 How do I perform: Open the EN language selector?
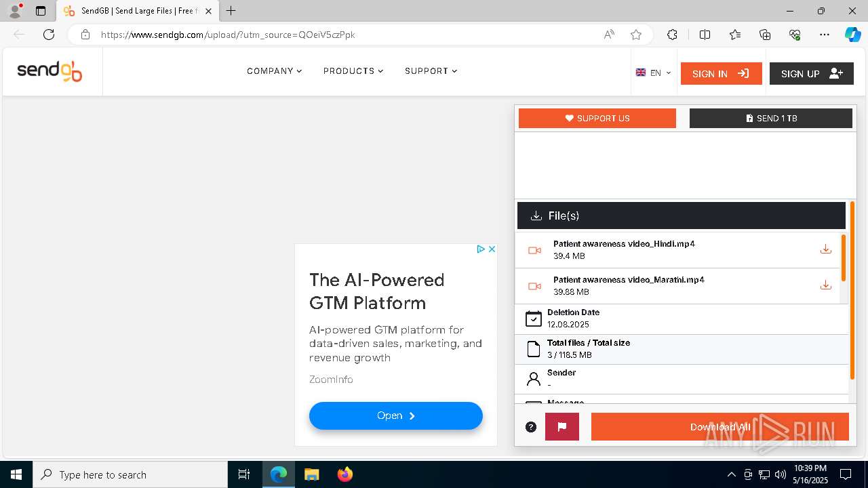tap(654, 73)
